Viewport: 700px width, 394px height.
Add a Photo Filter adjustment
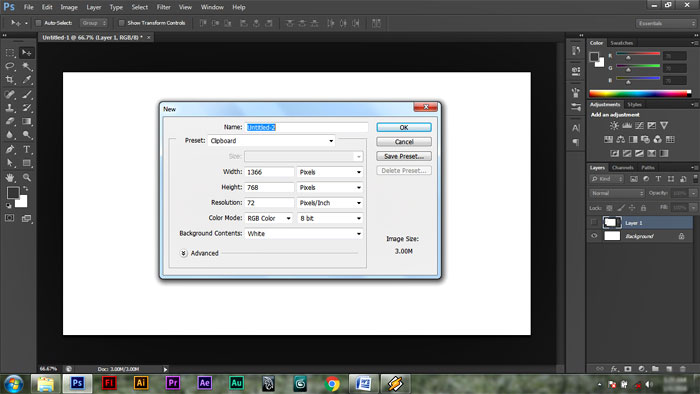click(645, 140)
